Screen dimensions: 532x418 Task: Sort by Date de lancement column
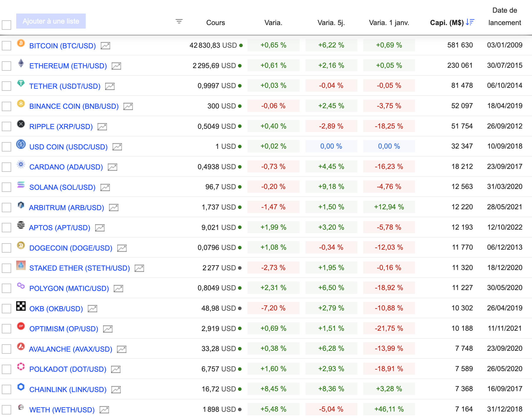pos(505,17)
